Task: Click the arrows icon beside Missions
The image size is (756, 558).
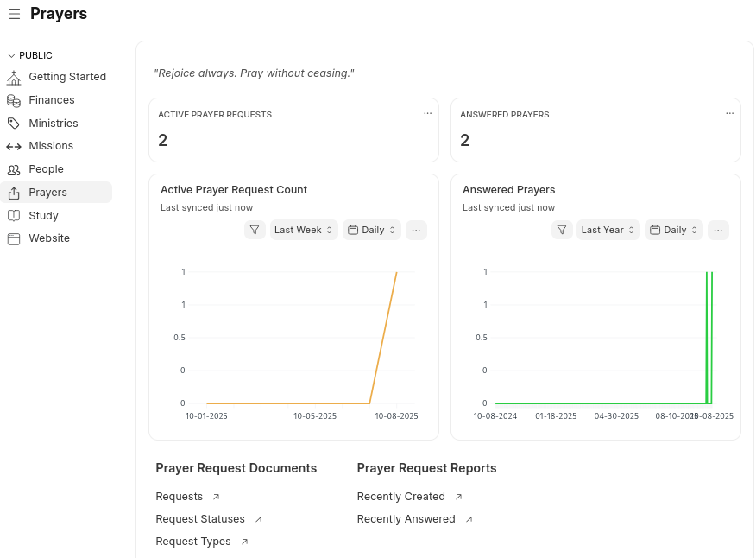Action: coord(14,146)
